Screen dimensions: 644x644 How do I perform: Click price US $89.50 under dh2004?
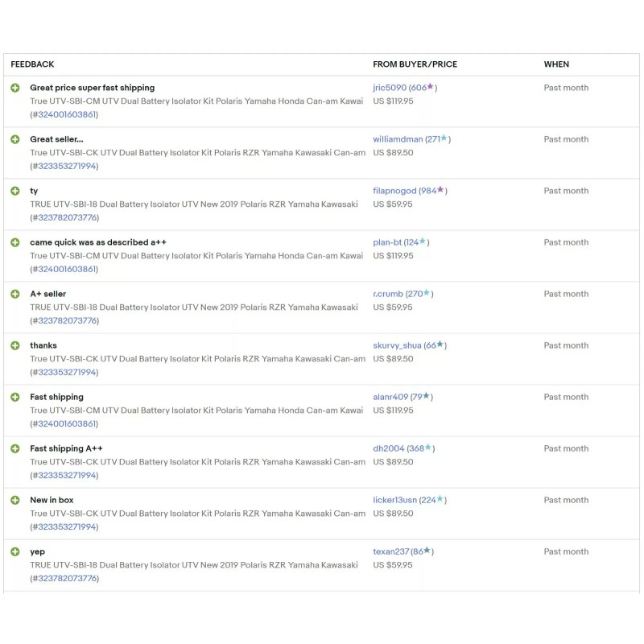coord(393,462)
